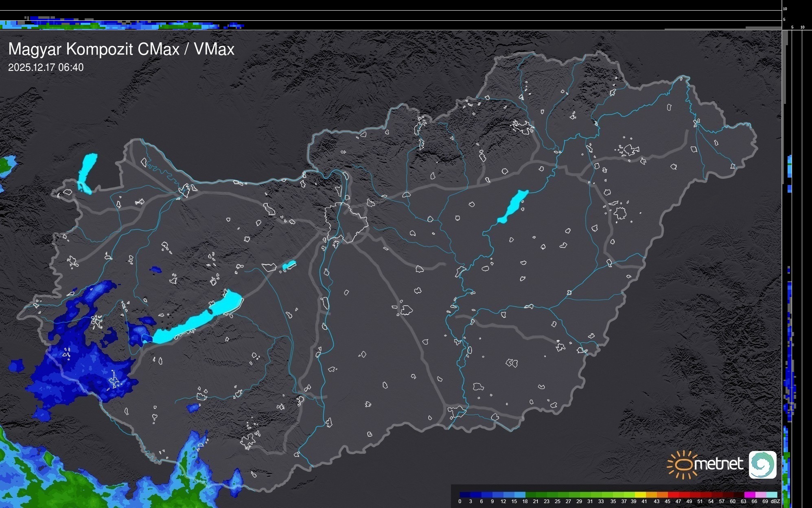Click the metnet wordmark text
The height and width of the screenshot is (508, 812).
tap(718, 464)
